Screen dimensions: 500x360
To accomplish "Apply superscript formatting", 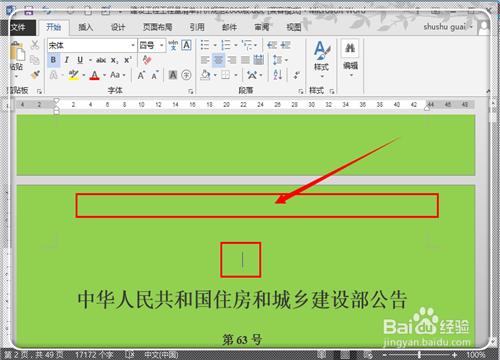I will [x=128, y=60].
